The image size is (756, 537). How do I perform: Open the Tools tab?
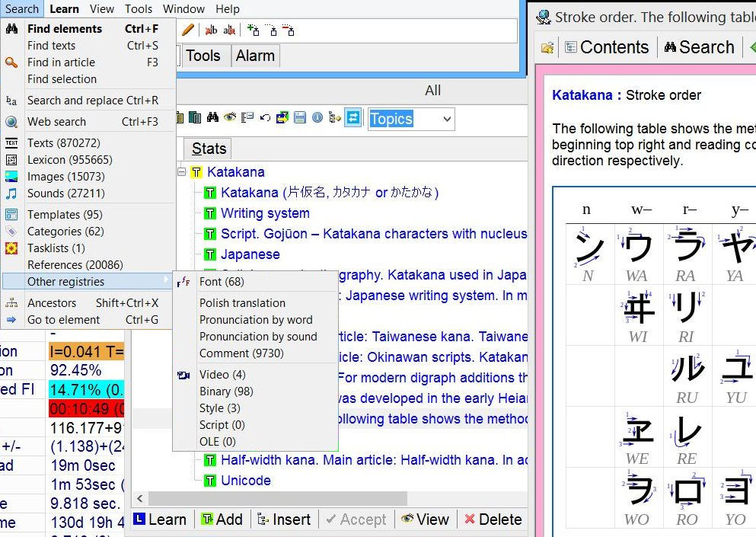click(x=203, y=56)
